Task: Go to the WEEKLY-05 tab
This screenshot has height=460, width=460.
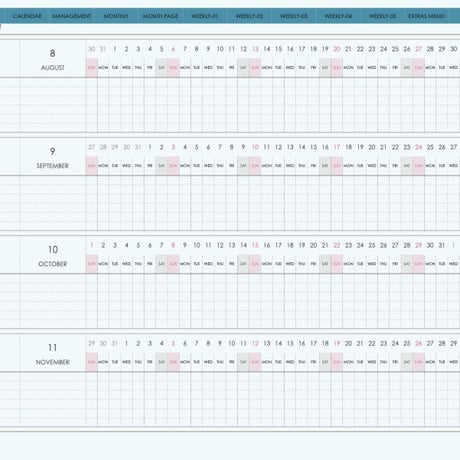Action: tap(383, 16)
